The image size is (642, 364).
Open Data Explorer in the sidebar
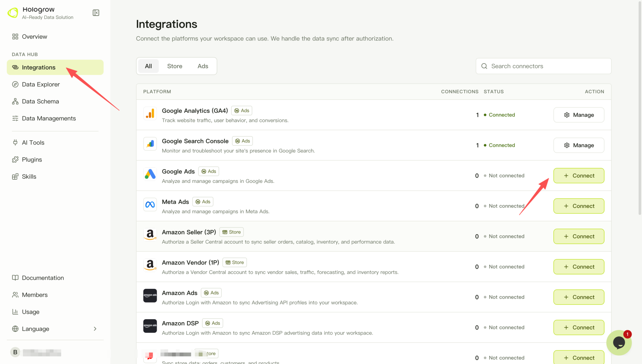(55, 84)
